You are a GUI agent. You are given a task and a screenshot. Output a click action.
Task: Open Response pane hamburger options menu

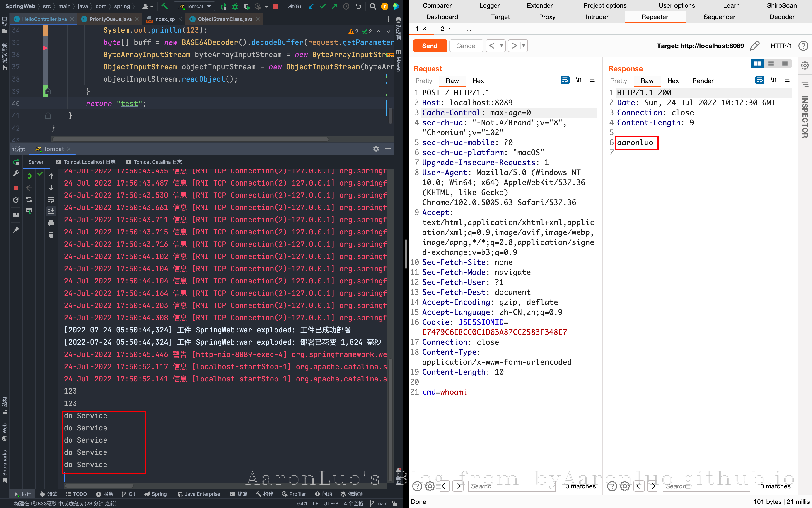[x=787, y=80]
